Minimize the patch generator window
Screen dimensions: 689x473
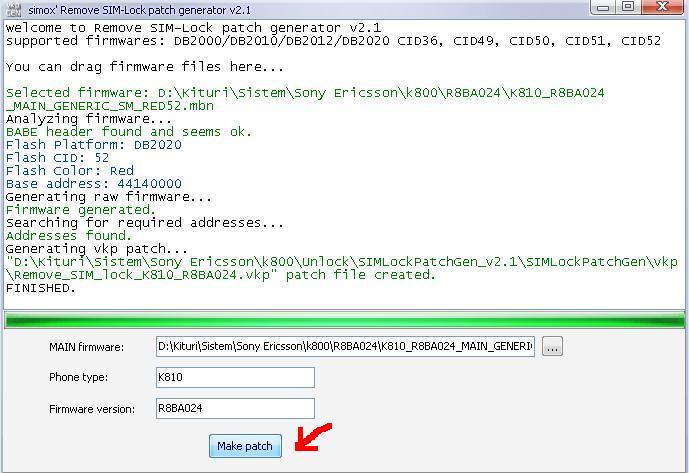pyautogui.click(x=603, y=7)
